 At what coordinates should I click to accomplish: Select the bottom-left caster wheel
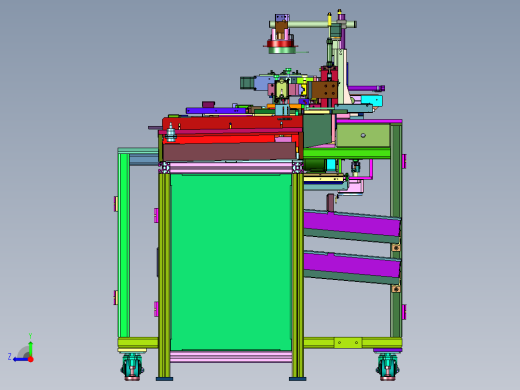tap(132, 366)
